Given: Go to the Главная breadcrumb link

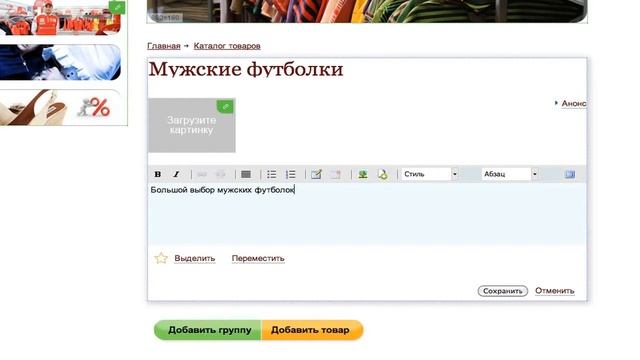Looking at the screenshot, I should click(x=164, y=46).
